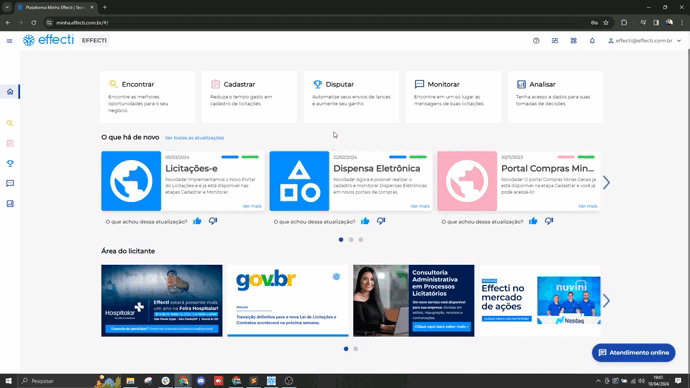Dislike the Portal Compras Minas update
Image resolution: width=690 pixels, height=388 pixels.
point(549,221)
